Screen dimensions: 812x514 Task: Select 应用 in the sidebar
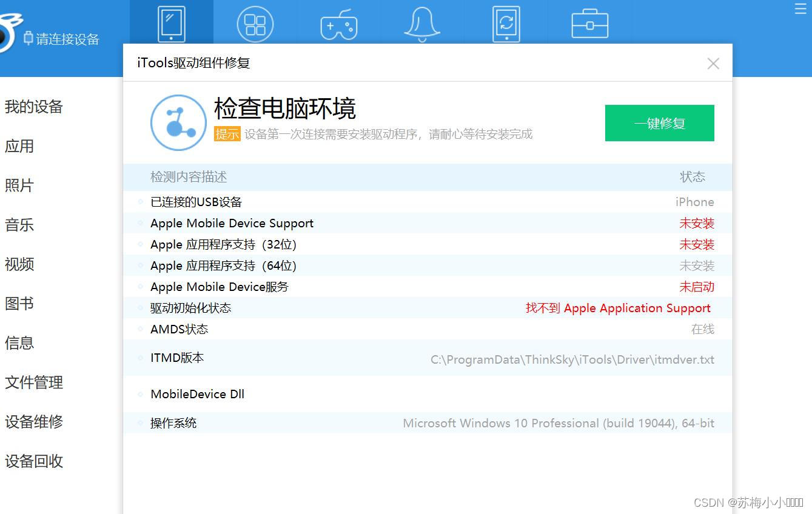pos(19,146)
